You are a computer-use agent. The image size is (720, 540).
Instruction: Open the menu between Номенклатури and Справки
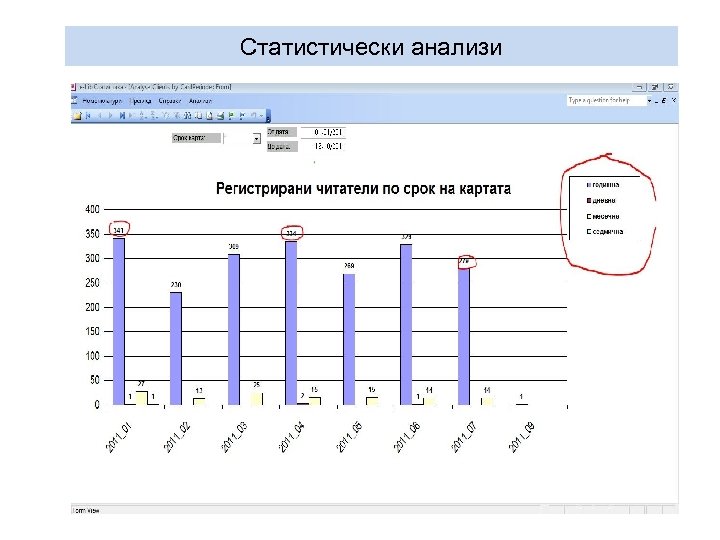(141, 101)
